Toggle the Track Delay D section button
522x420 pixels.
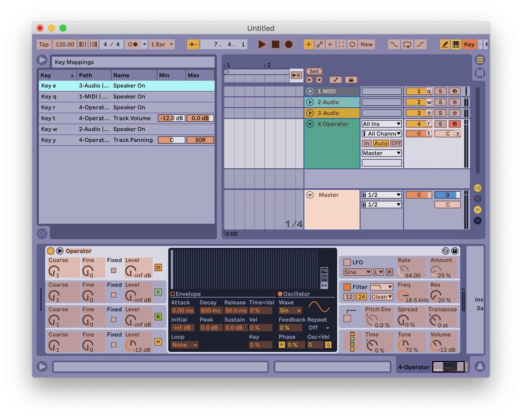(x=478, y=221)
